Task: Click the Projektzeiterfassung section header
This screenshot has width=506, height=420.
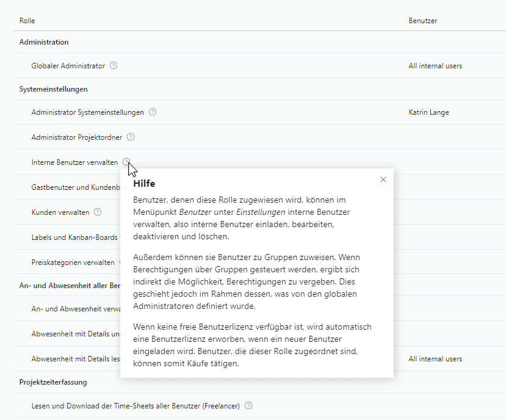Action: click(x=52, y=382)
